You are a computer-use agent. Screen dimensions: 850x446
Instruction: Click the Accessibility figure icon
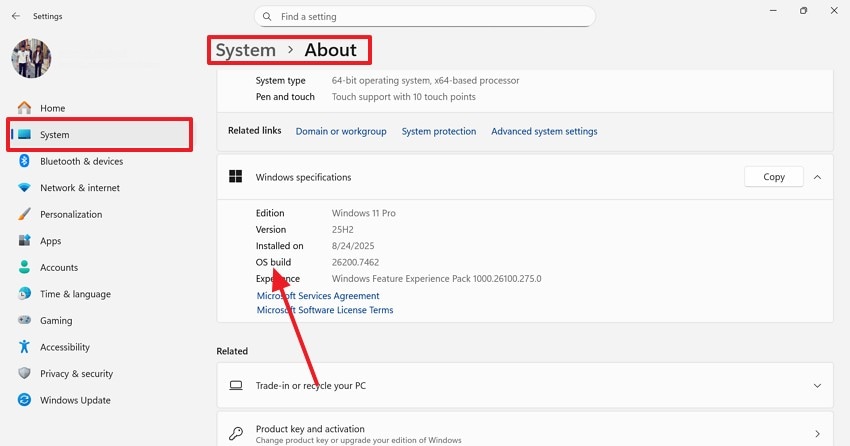pyautogui.click(x=24, y=347)
